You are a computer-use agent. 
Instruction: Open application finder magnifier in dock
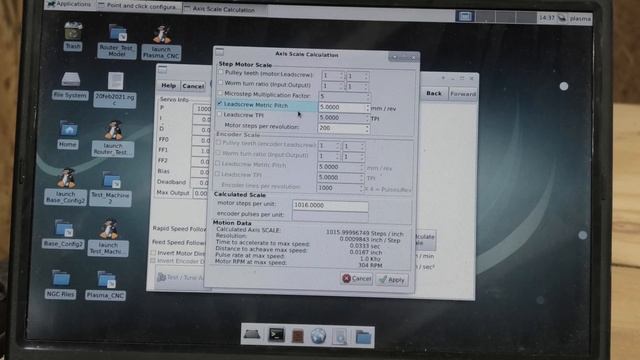coord(339,337)
